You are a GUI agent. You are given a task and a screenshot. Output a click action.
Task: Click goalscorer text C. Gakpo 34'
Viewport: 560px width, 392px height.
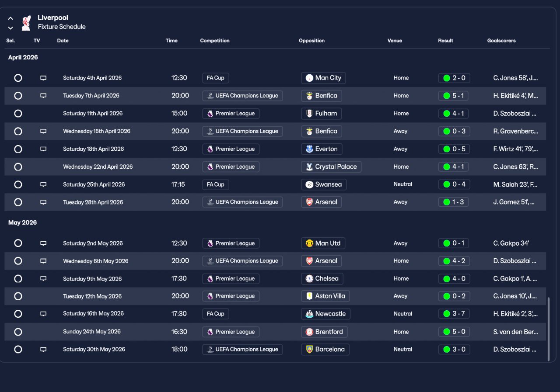[511, 243]
